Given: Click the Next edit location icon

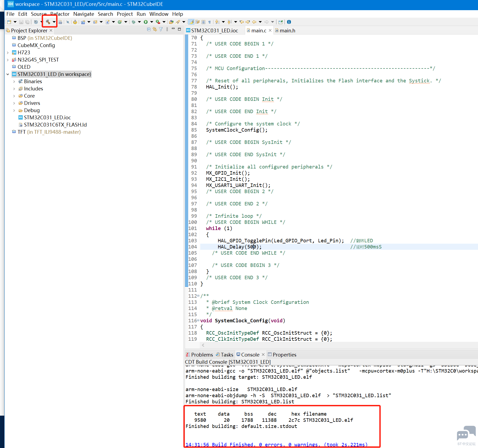Looking at the screenshot, I should click(248, 22).
